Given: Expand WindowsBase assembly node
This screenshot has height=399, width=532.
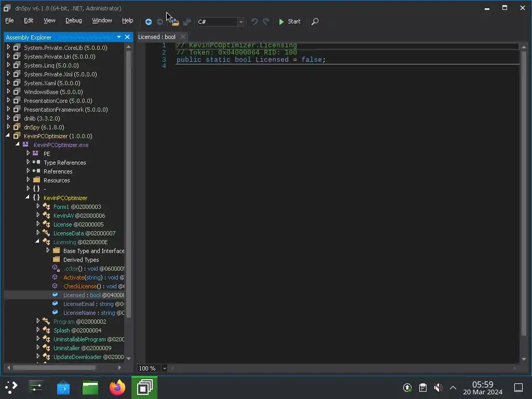Looking at the screenshot, I should click(x=8, y=91).
